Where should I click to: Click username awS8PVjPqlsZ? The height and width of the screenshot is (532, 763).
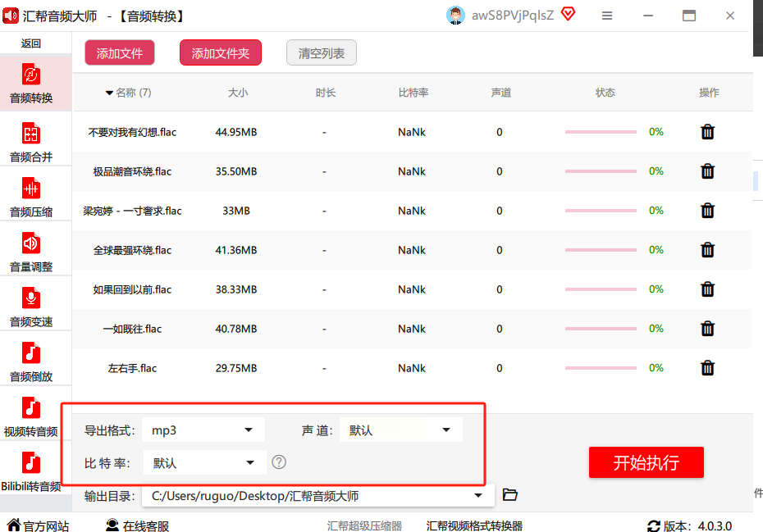(x=513, y=16)
